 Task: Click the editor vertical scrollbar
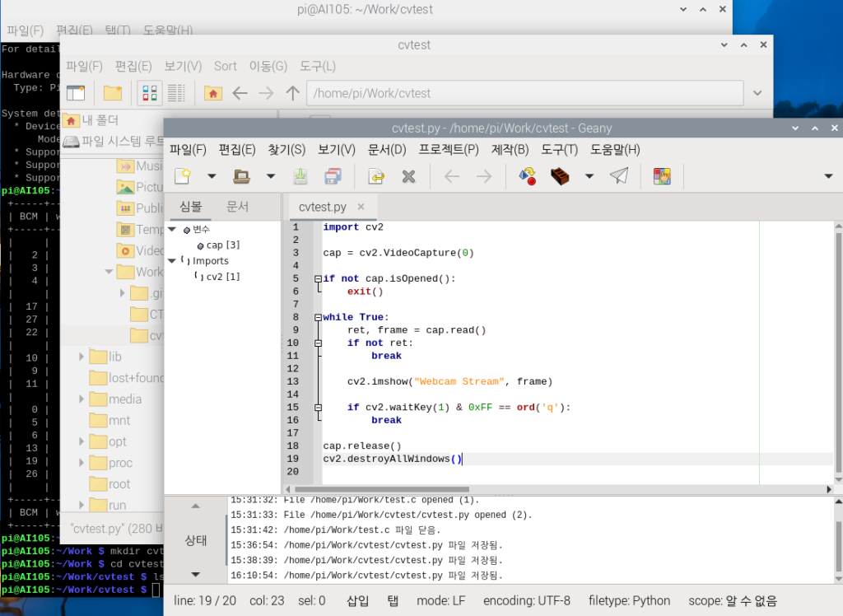838,352
